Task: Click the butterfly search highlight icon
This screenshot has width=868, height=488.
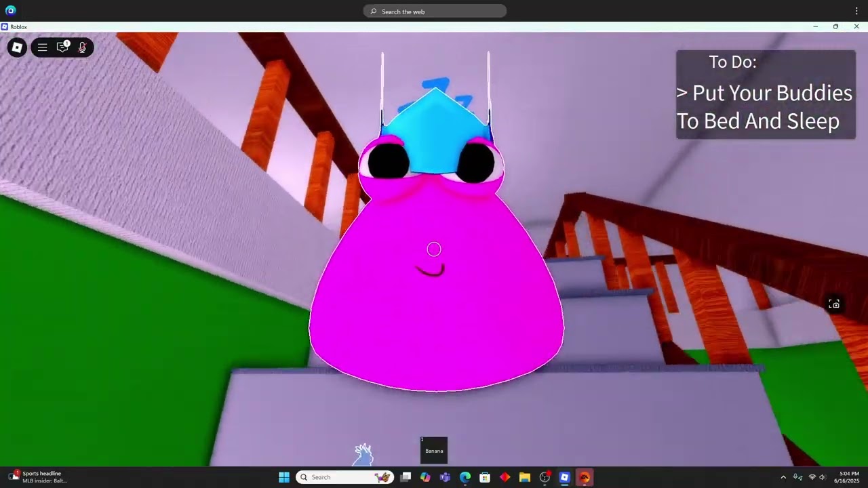Action: (x=383, y=477)
